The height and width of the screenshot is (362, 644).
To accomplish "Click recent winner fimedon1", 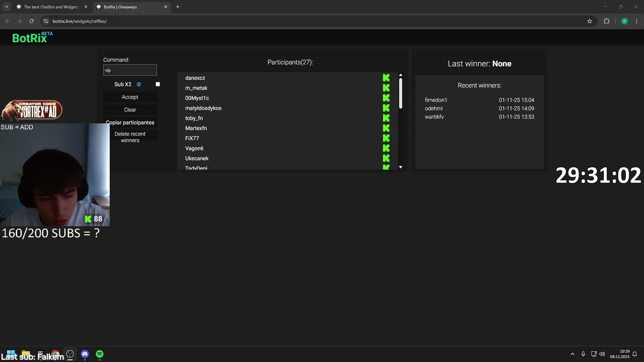I will tap(436, 100).
